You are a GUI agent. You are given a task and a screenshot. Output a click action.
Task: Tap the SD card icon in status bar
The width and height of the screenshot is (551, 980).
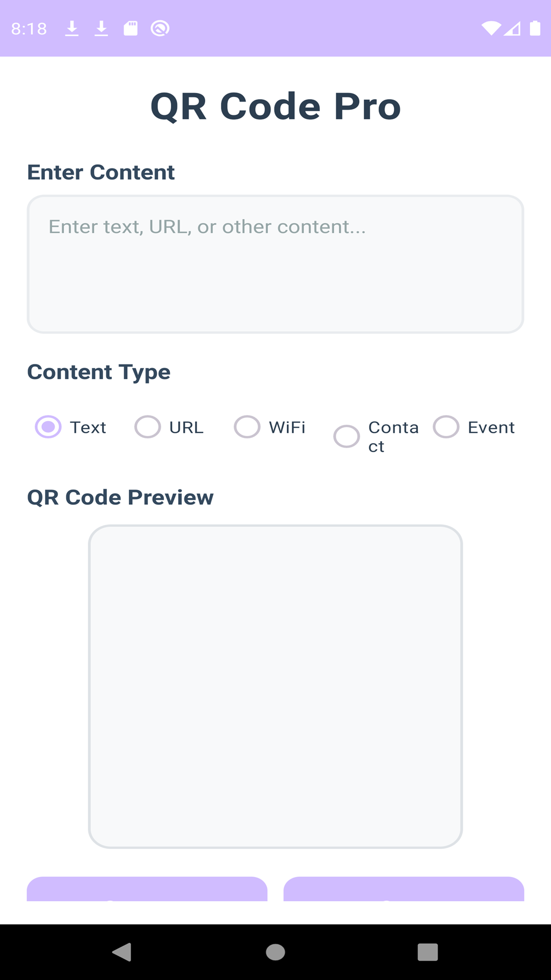(x=131, y=29)
